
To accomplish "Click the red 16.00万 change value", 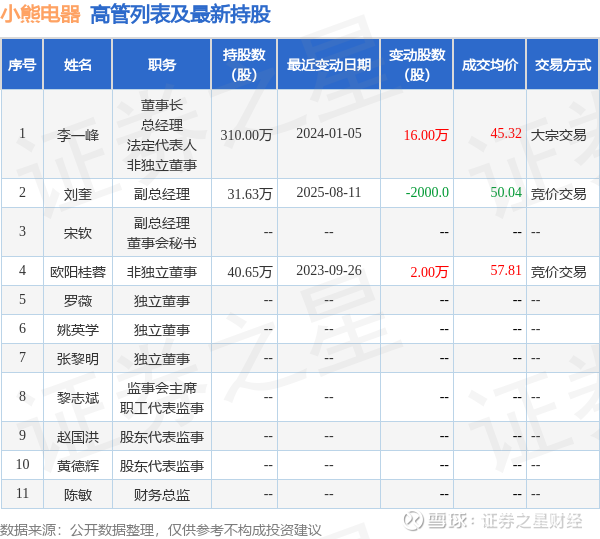I will tap(426, 135).
